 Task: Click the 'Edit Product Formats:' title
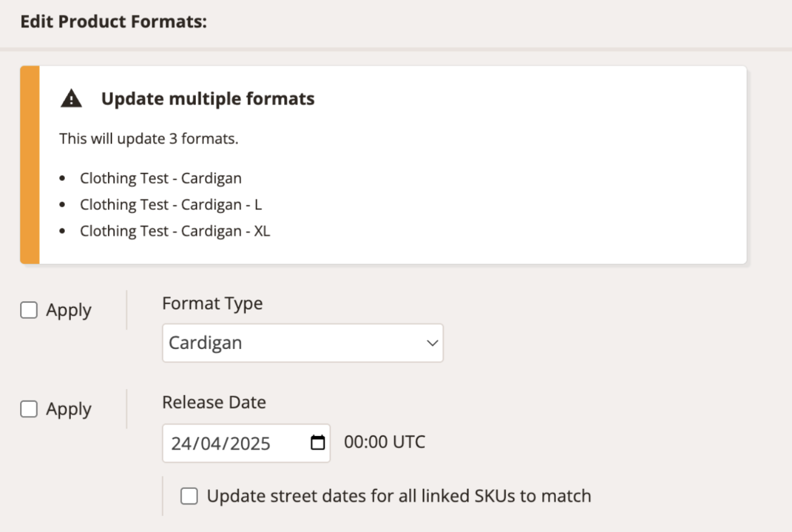pos(113,22)
